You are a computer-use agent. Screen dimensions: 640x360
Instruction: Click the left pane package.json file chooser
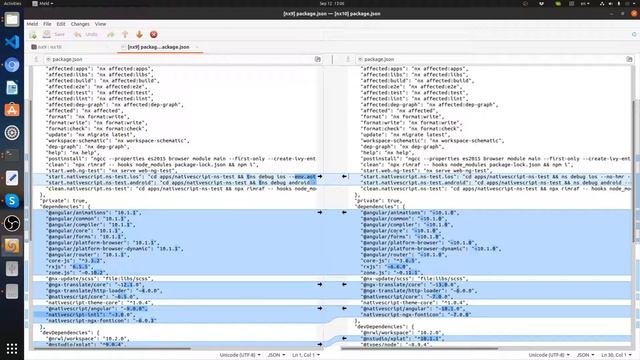click(x=180, y=59)
